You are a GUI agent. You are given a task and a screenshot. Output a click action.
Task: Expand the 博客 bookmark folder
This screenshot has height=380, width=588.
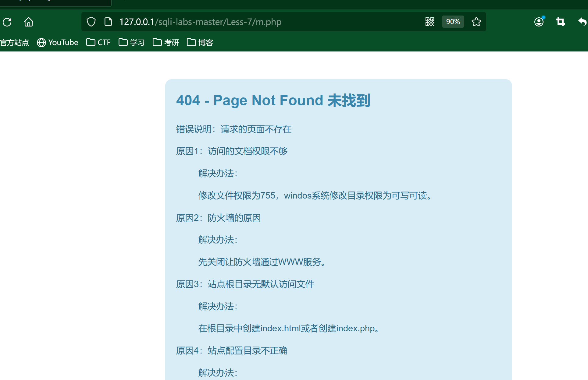click(x=200, y=42)
